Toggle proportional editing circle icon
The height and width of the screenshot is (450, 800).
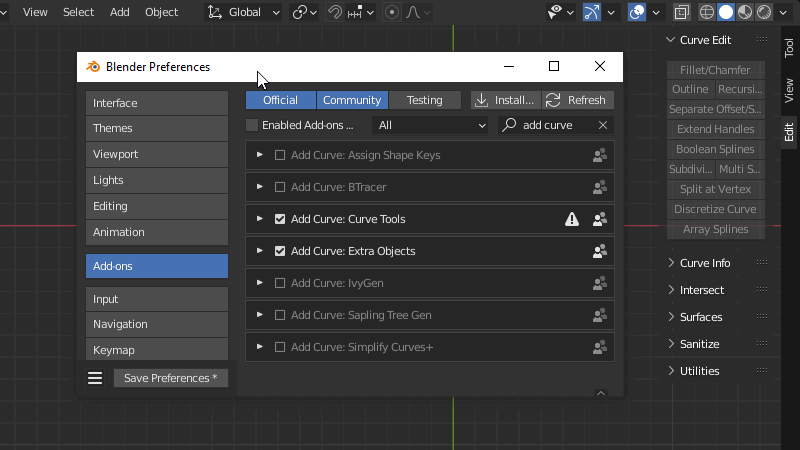[392, 12]
